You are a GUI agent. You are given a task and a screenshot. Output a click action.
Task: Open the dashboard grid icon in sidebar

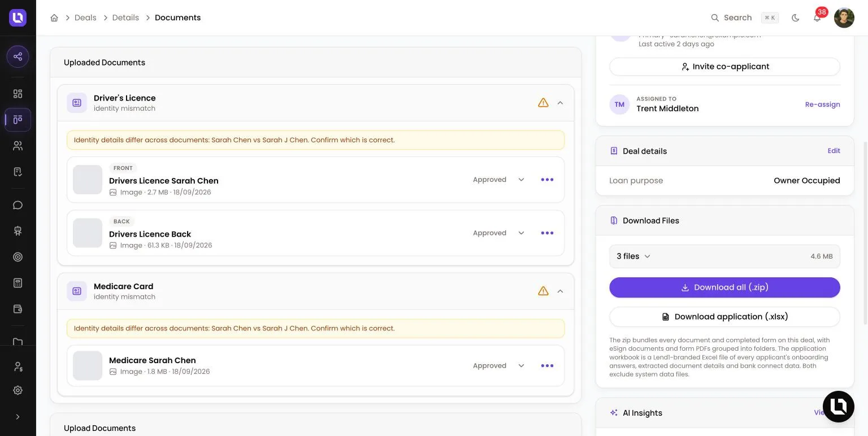point(18,94)
